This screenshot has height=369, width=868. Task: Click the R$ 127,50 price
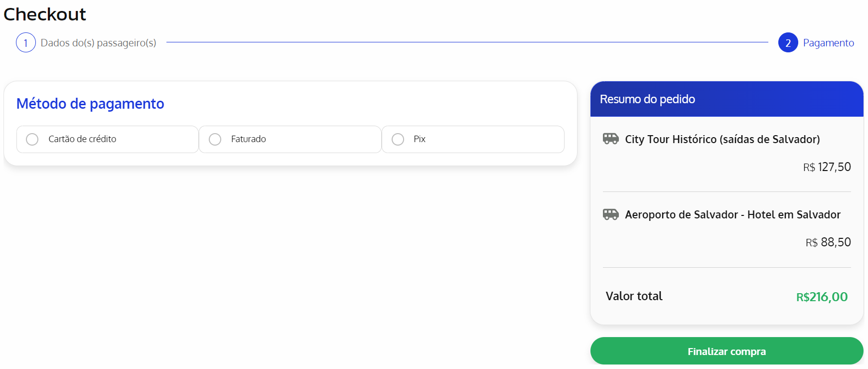(x=827, y=167)
